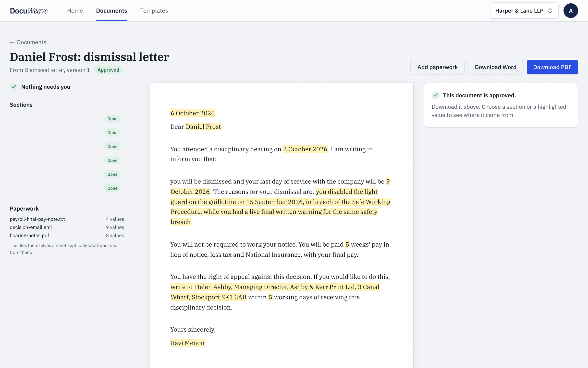The width and height of the screenshot is (588, 368).
Task: Click the Add paperwork button
Action: pyautogui.click(x=437, y=67)
